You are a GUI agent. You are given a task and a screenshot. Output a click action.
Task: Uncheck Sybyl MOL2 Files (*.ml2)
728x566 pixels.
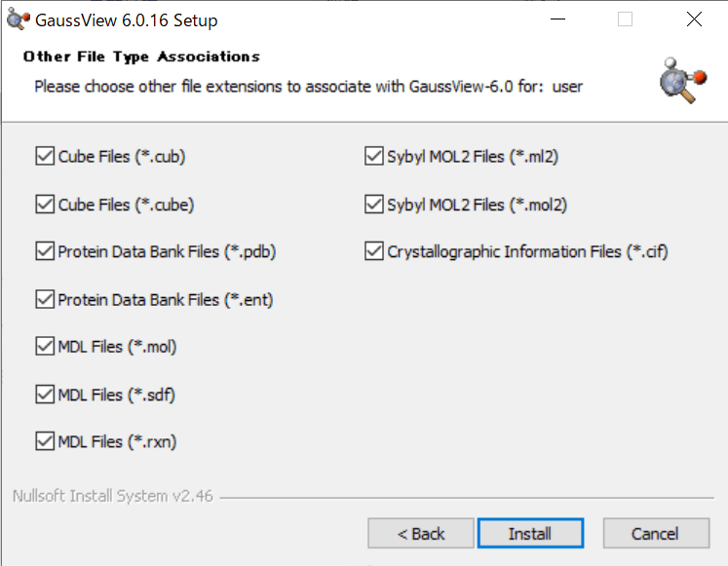(374, 156)
